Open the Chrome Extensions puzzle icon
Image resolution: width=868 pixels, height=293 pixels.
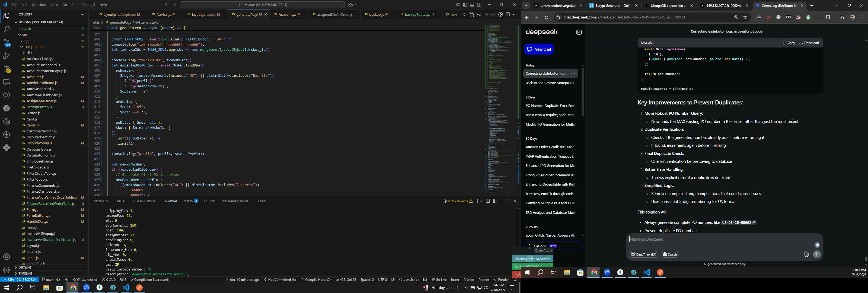point(828,18)
